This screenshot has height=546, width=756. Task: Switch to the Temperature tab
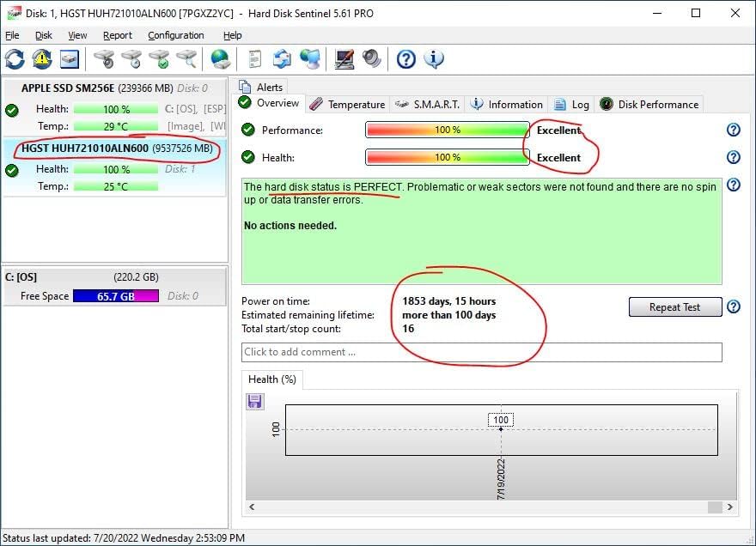(x=347, y=105)
